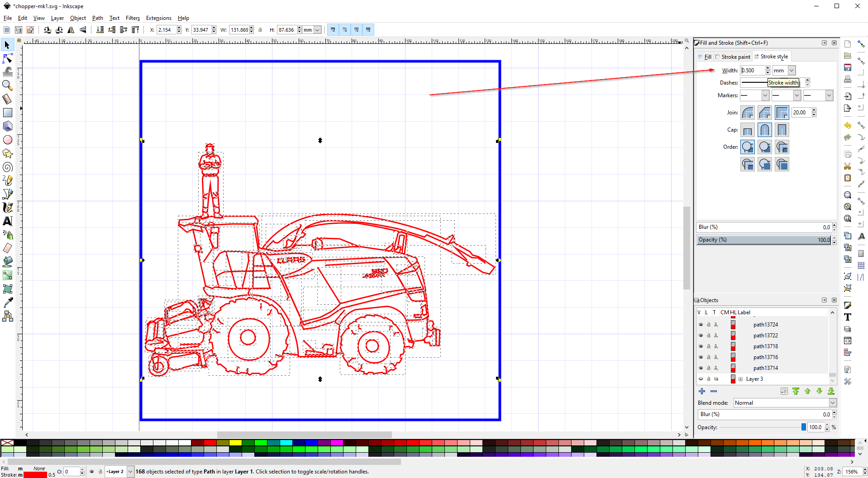868x478 pixels.
Task: Select the Zoom tool in toolbox
Action: (7, 85)
